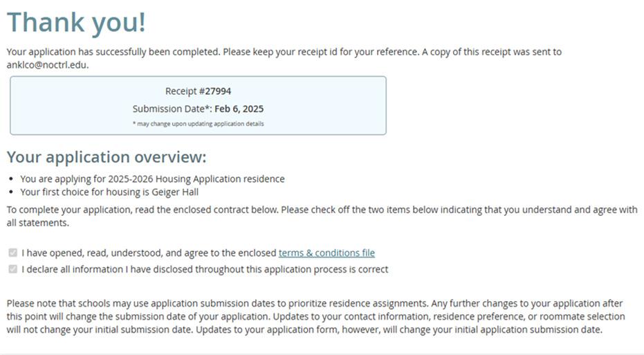Click the anklco@noctrl.edu email address
Image resolution: width=644 pixels, height=355 pixels.
pos(47,65)
